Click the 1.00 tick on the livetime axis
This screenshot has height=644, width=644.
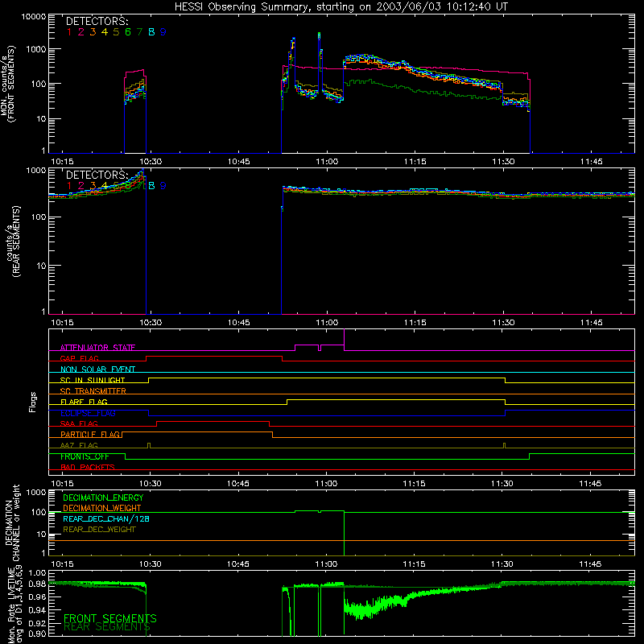pyautogui.click(x=38, y=573)
